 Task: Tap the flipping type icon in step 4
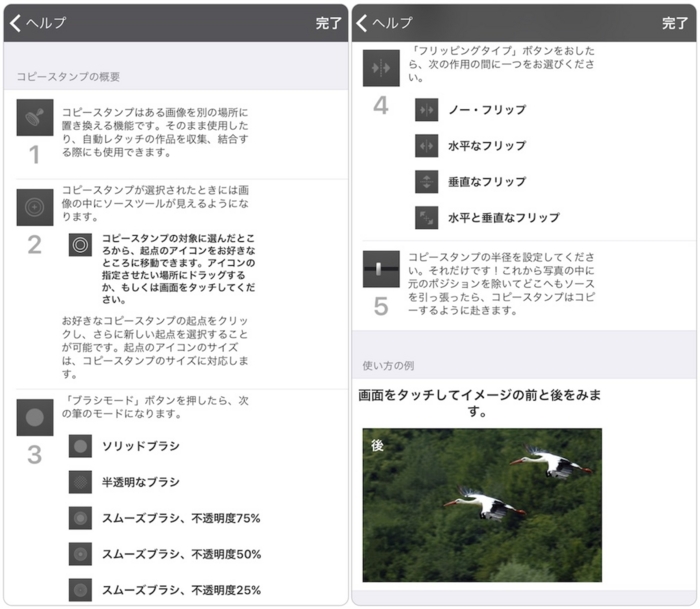pos(381,68)
